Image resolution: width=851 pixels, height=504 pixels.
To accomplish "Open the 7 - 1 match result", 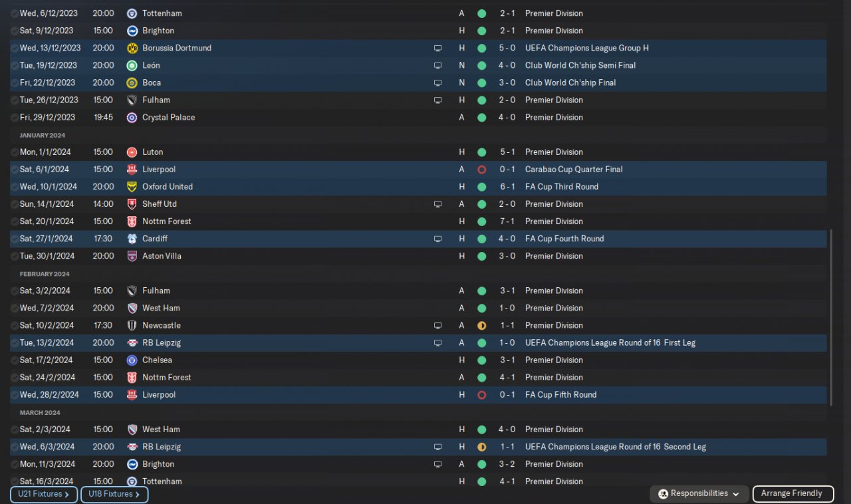I will pyautogui.click(x=507, y=221).
